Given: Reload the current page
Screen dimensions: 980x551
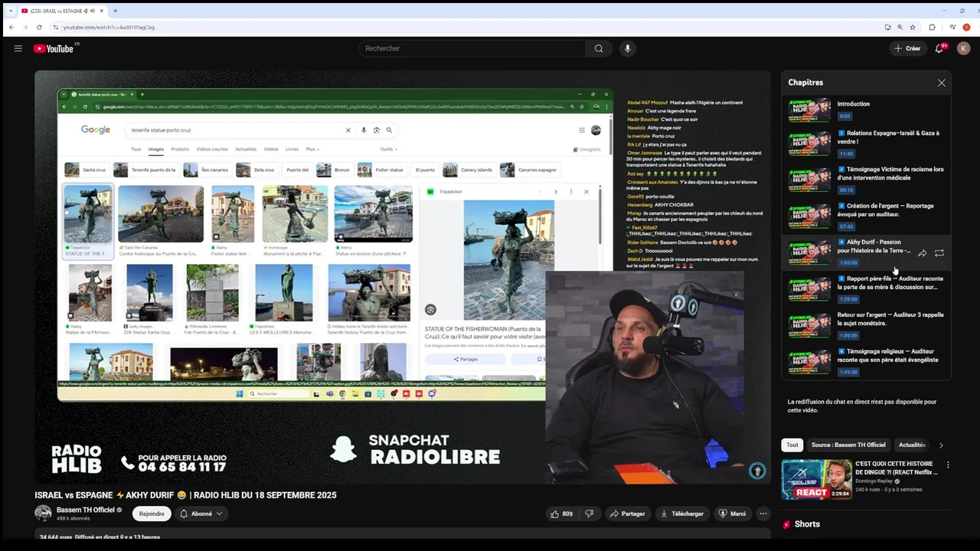Looking at the screenshot, I should pyautogui.click(x=39, y=27).
